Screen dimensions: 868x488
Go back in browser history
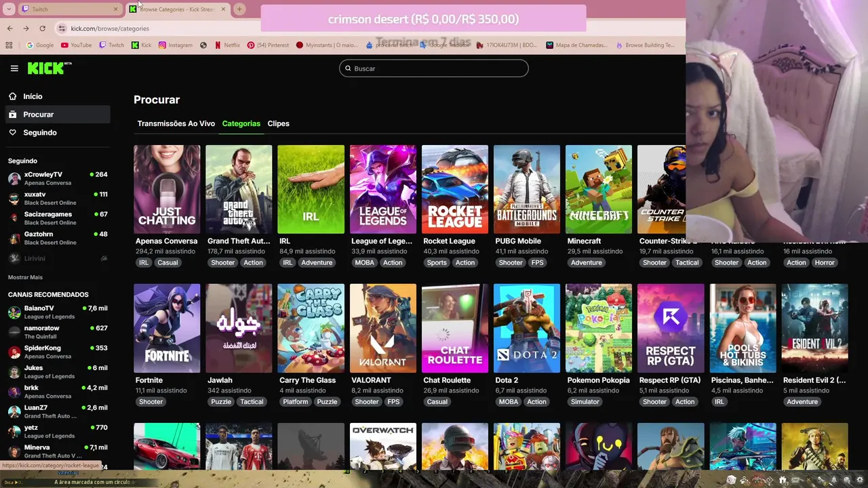click(9, 28)
